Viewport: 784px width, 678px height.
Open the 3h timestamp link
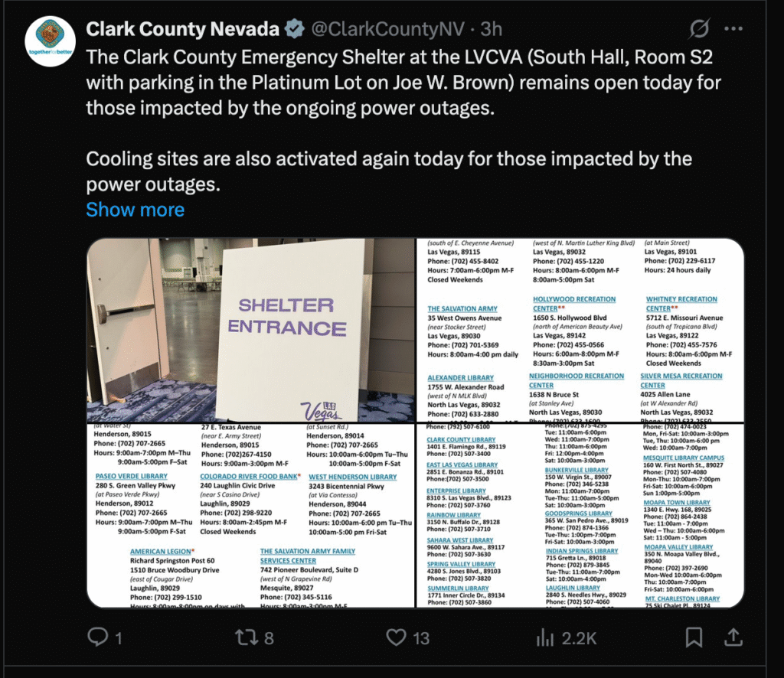(x=491, y=29)
